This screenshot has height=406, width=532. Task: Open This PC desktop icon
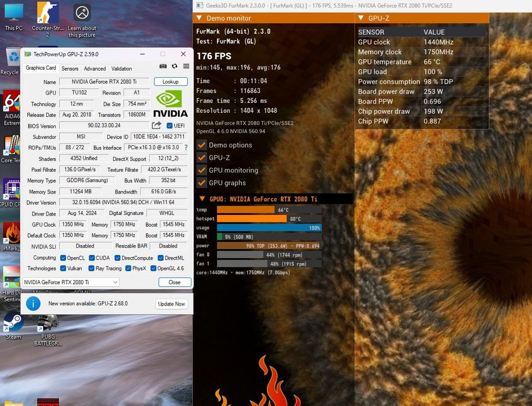click(x=13, y=17)
